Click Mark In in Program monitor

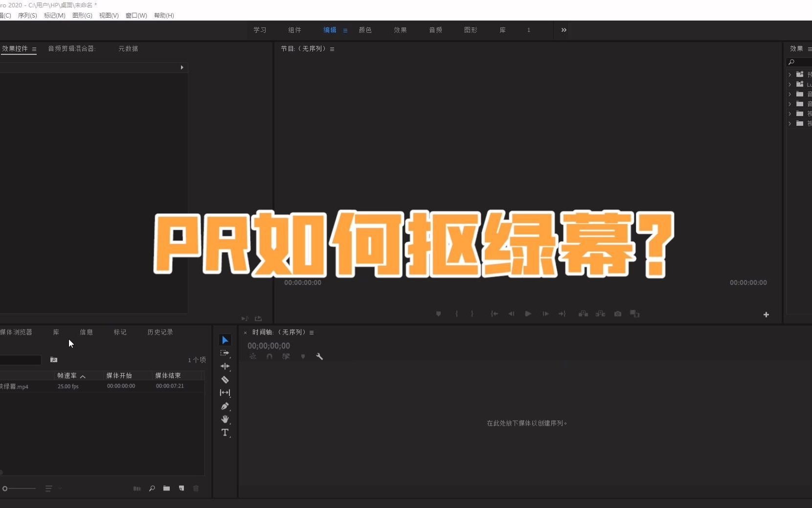(x=456, y=314)
